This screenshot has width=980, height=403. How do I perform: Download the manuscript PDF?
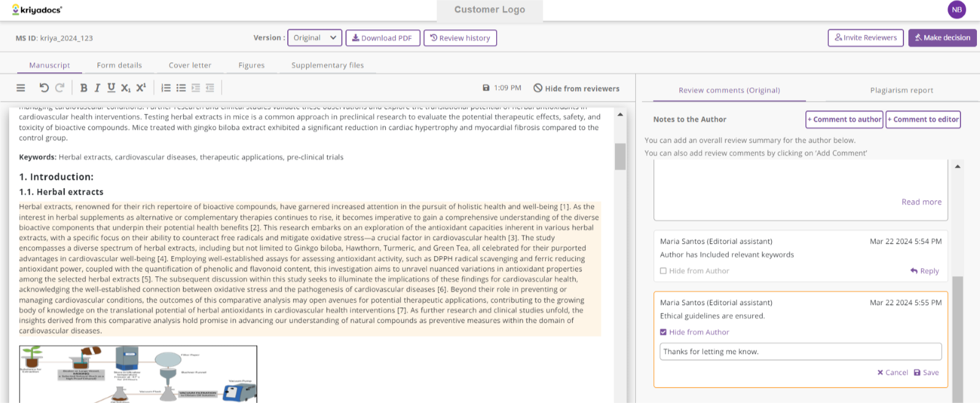click(383, 38)
